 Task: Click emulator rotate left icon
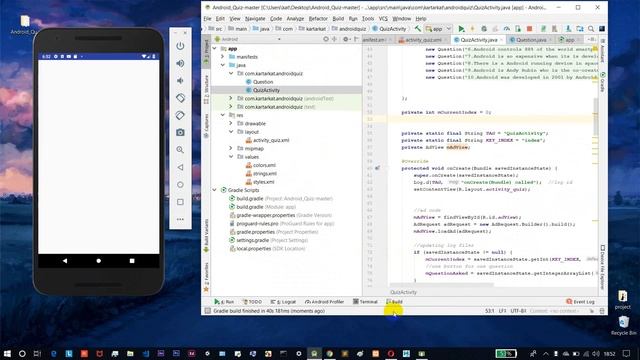(x=180, y=98)
